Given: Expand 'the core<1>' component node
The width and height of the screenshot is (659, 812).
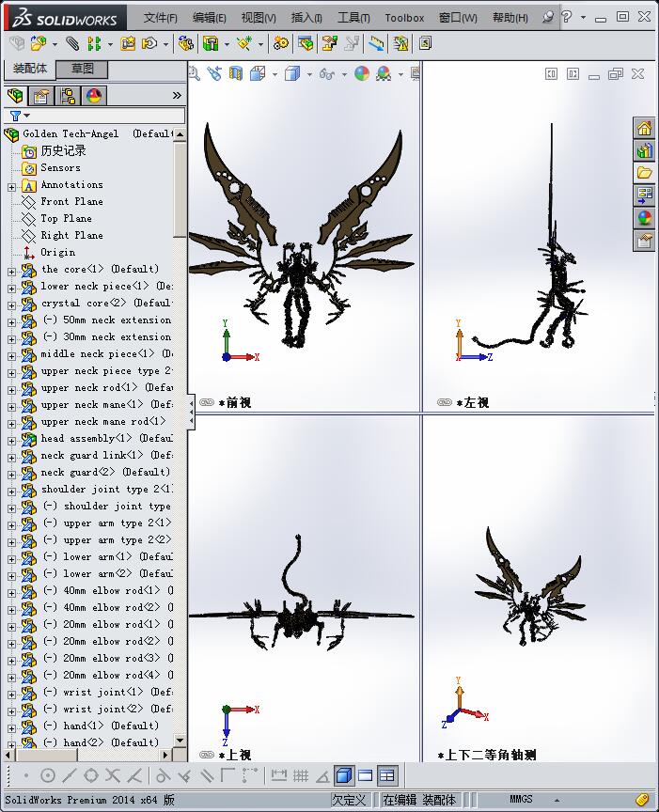Looking at the screenshot, I should (11, 272).
